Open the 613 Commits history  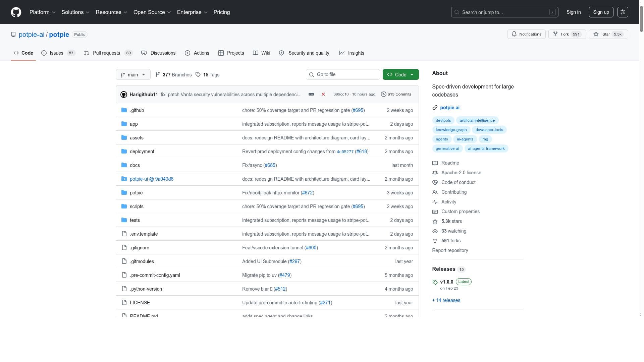396,95
